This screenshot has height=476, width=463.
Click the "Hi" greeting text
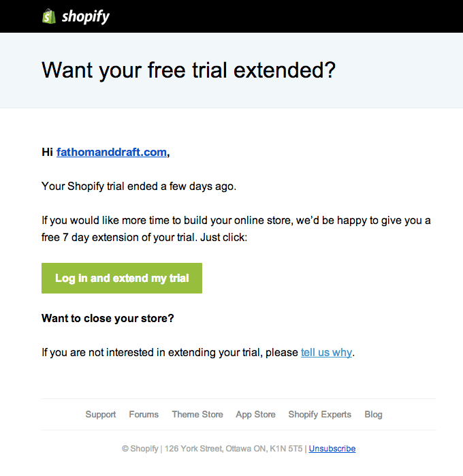coord(47,153)
